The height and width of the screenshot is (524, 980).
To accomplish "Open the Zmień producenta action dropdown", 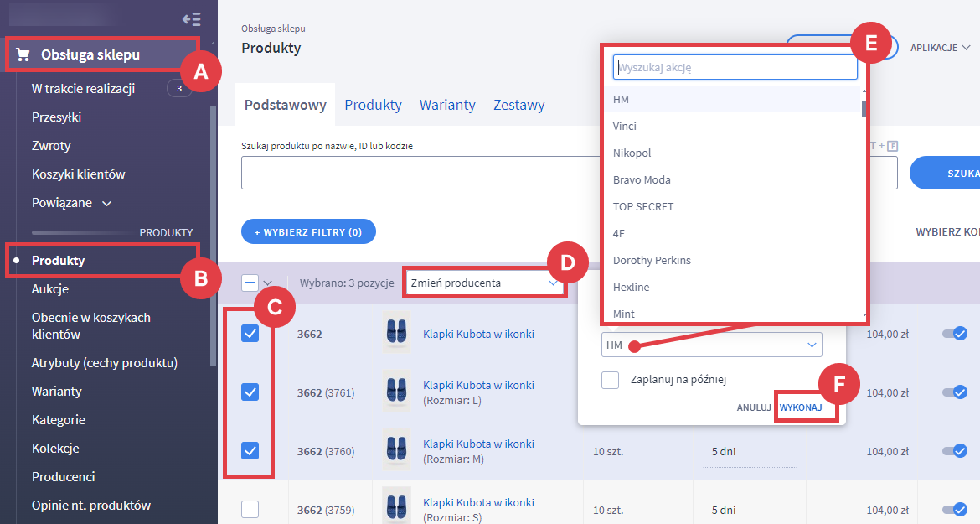I will tap(484, 283).
